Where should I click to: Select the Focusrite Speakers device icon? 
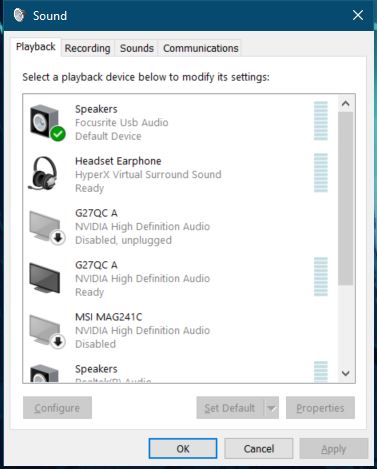coord(47,122)
